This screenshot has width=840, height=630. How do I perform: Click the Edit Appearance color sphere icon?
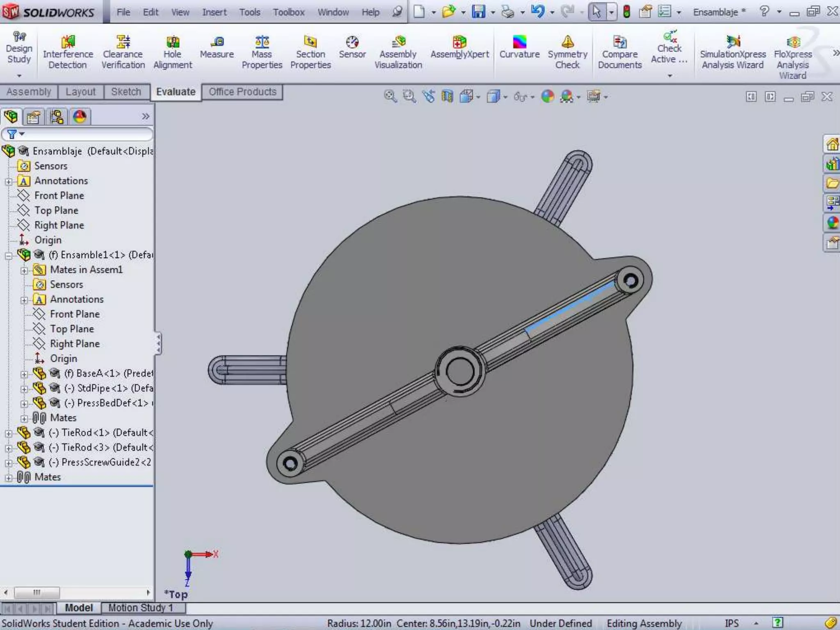[x=548, y=96]
